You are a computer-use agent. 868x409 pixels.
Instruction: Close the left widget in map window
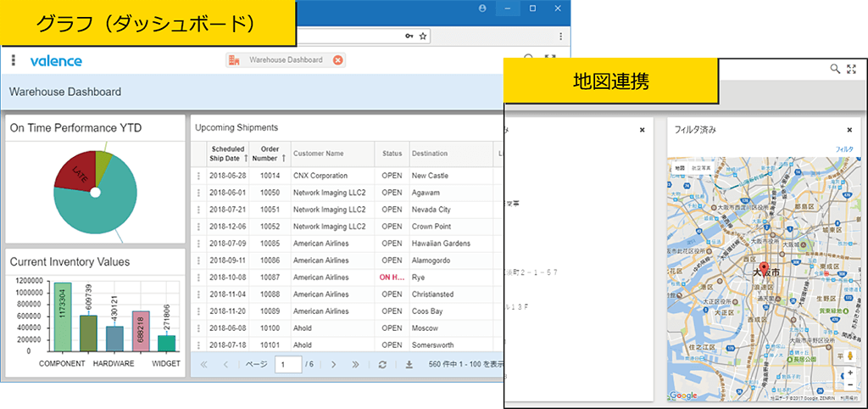(643, 130)
